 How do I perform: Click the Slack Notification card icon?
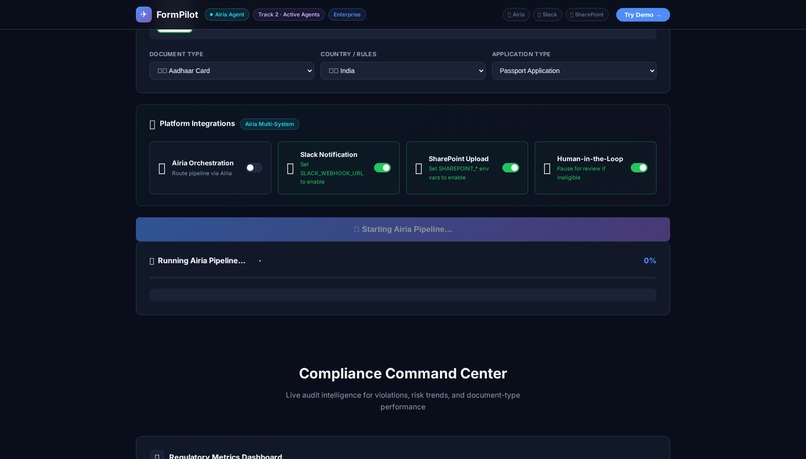pyautogui.click(x=290, y=169)
